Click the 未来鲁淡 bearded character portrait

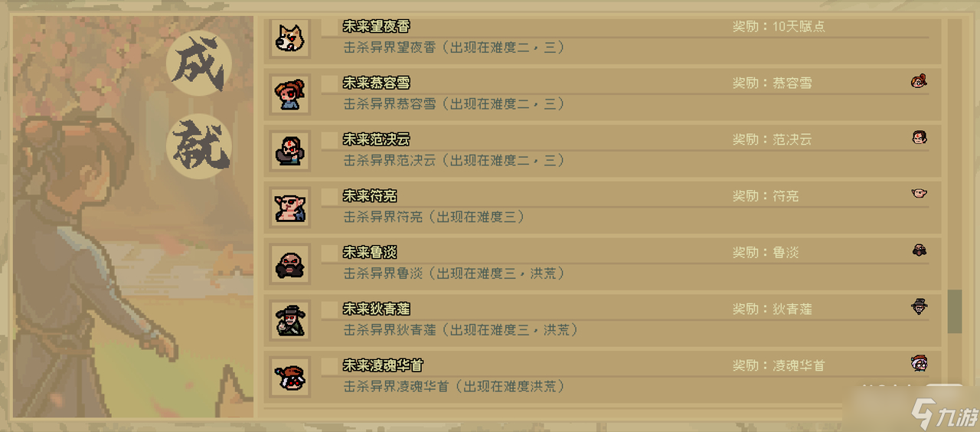(290, 263)
